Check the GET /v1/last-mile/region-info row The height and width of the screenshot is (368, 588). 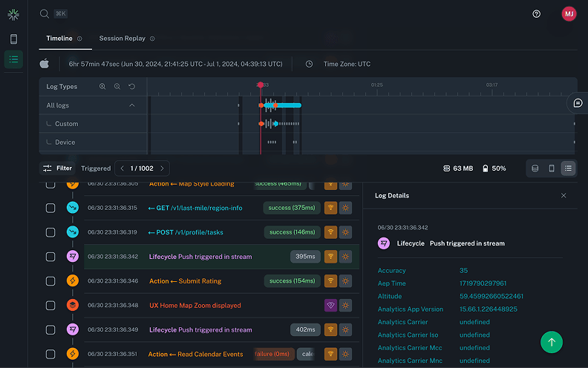click(x=50, y=208)
